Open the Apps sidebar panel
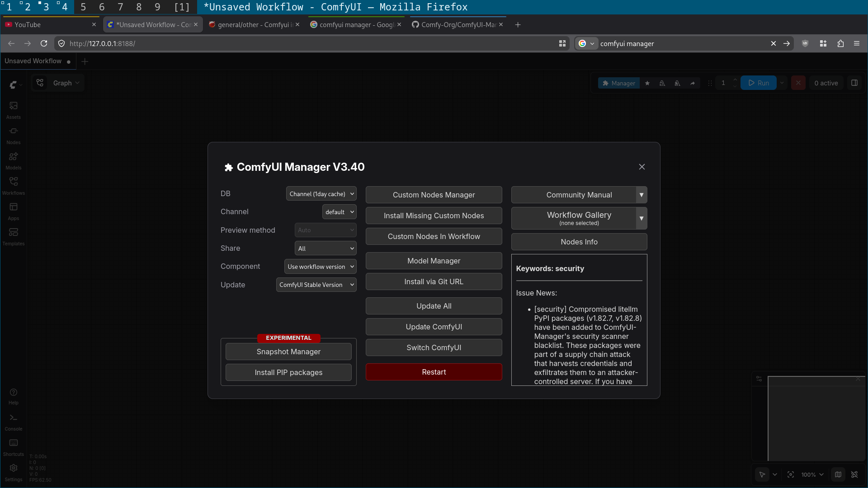Viewport: 868px width, 488px height. [x=14, y=211]
